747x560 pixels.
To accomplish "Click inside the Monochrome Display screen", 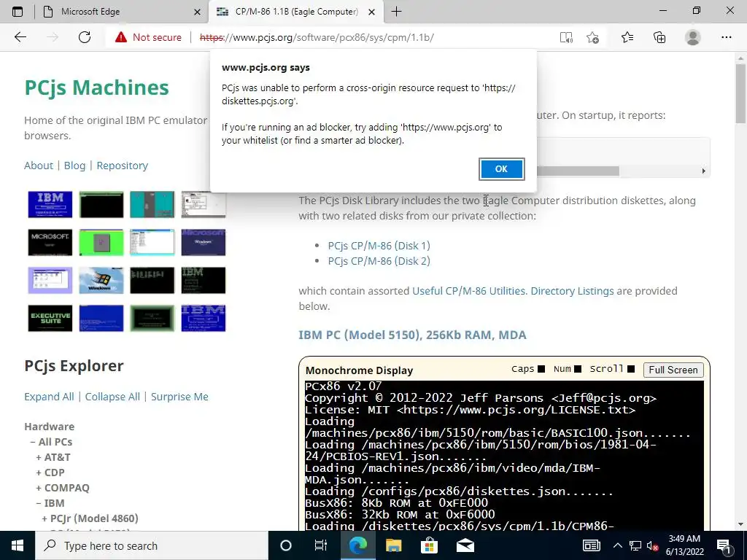I will pyautogui.click(x=505, y=456).
